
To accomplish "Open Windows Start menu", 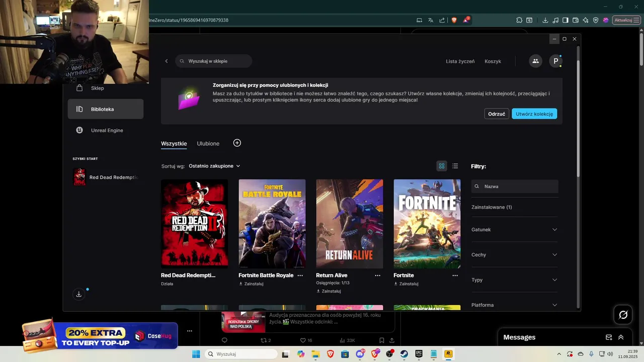I will click(196, 354).
